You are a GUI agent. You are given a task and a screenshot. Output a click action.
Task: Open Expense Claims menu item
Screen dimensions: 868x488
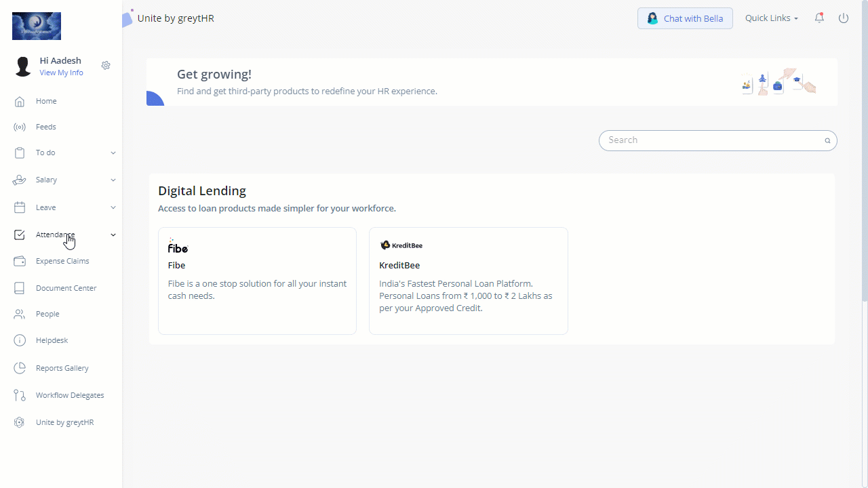click(62, 261)
